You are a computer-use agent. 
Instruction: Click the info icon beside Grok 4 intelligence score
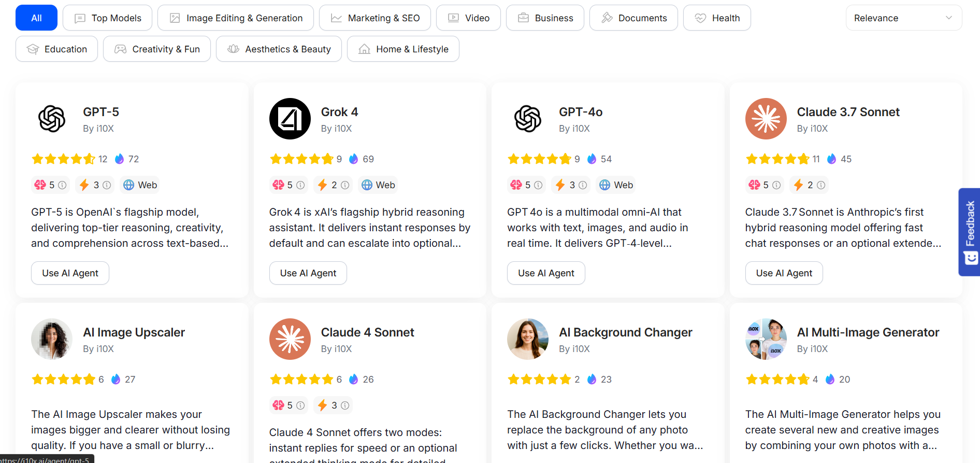point(300,185)
